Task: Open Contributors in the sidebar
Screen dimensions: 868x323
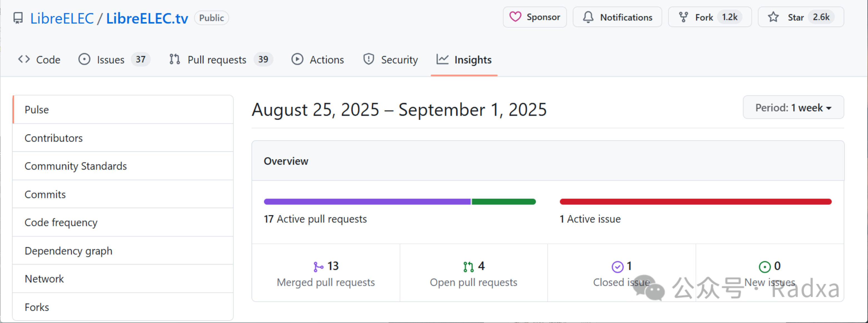Action: 123,138
